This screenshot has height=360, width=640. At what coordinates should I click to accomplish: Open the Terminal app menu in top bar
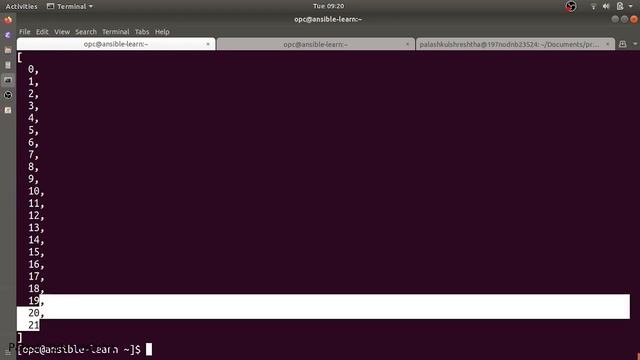[70, 6]
